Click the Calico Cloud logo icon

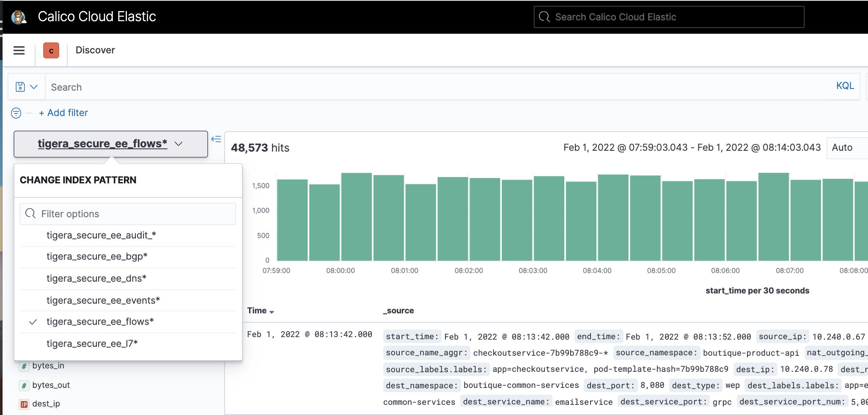click(x=19, y=17)
